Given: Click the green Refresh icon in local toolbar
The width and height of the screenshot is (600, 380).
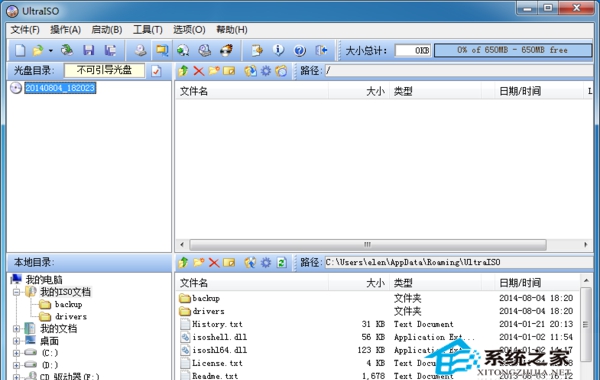Looking at the screenshot, I should point(282,263).
